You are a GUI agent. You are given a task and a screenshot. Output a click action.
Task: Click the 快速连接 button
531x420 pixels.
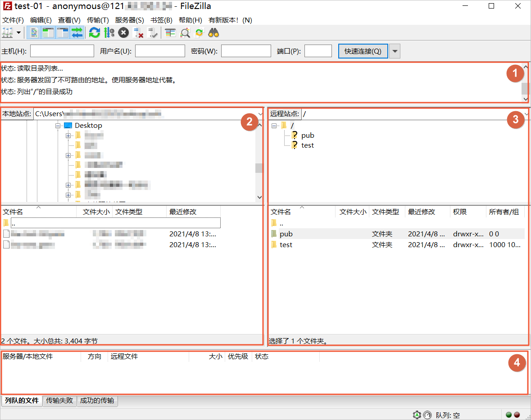[363, 50]
